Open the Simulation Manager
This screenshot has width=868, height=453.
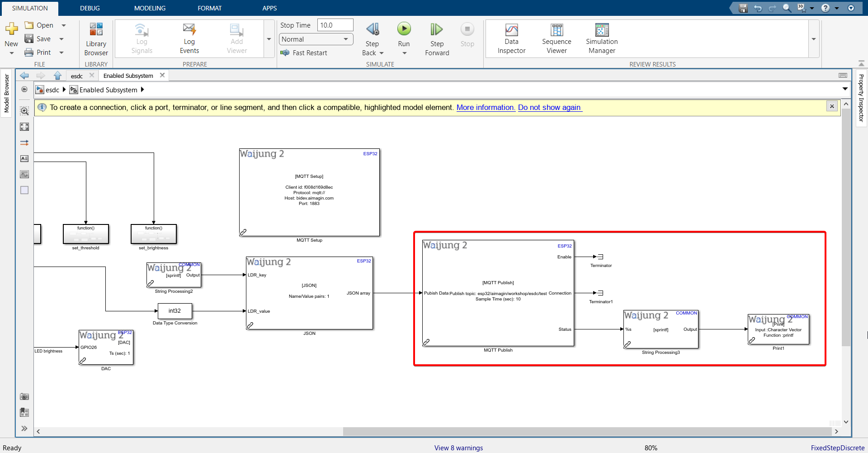[x=602, y=38]
